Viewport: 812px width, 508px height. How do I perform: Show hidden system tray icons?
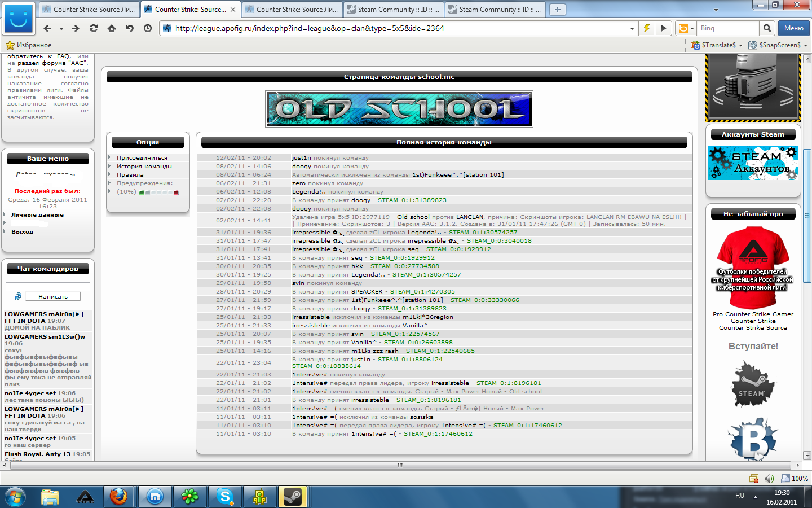click(755, 497)
